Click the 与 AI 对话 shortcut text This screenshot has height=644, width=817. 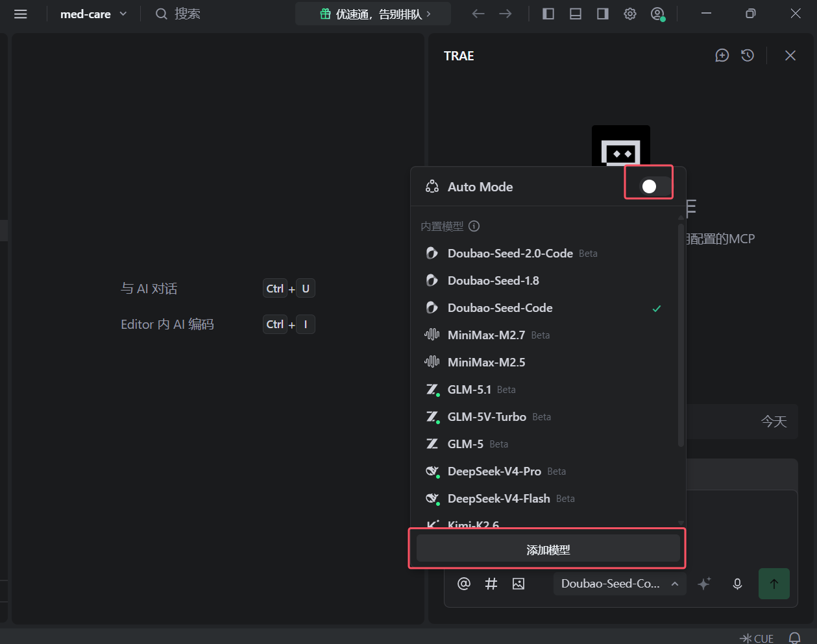pyautogui.click(x=149, y=289)
